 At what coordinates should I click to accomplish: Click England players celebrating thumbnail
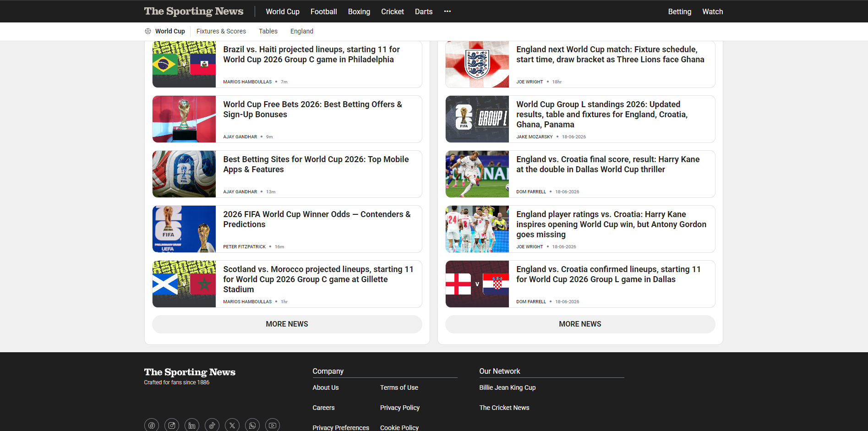pos(477,229)
